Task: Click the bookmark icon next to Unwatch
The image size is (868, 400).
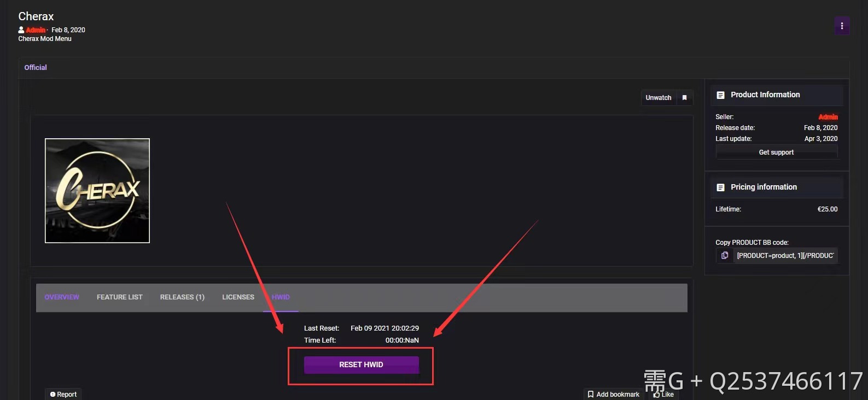Action: coord(684,98)
